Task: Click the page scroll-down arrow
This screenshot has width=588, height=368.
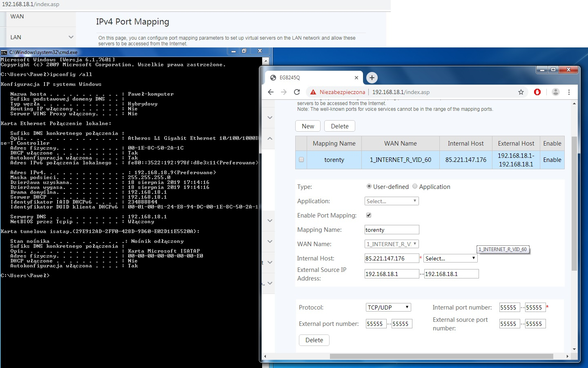Action: tap(574, 349)
